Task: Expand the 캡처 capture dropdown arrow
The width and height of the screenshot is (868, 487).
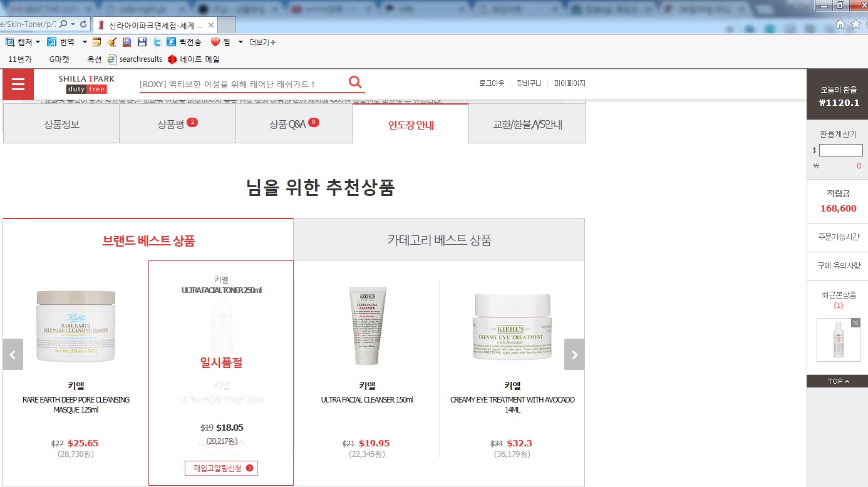Action: pyautogui.click(x=38, y=42)
